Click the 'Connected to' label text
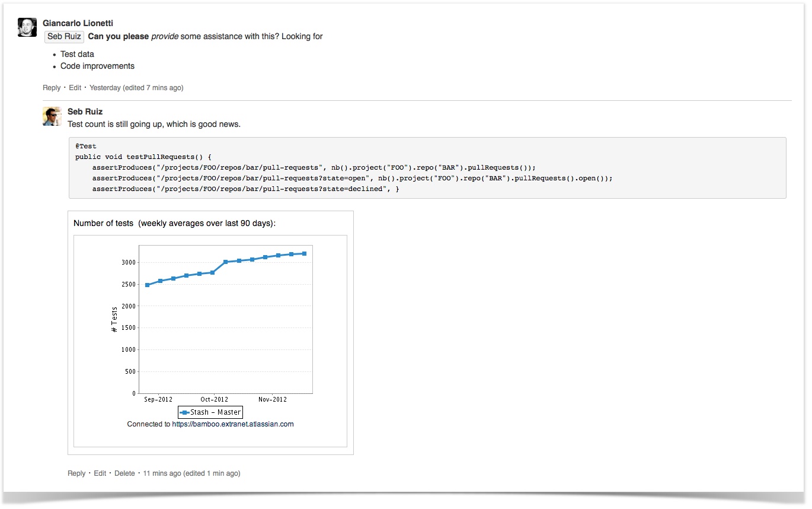 [x=149, y=424]
